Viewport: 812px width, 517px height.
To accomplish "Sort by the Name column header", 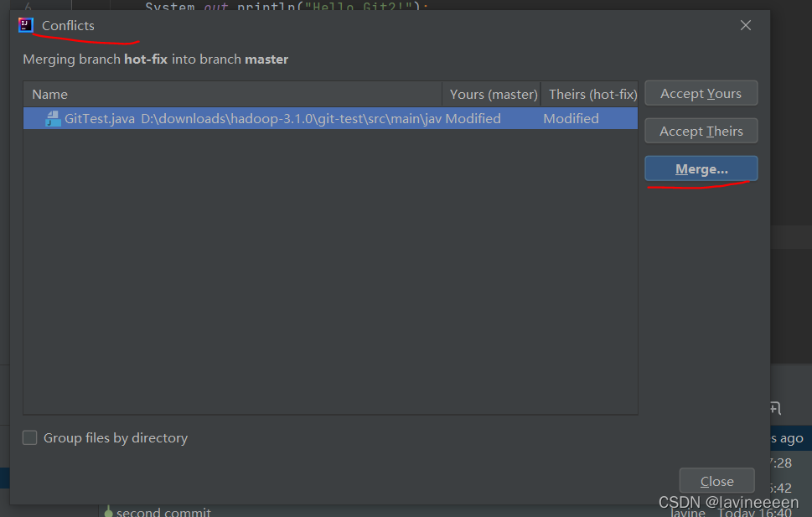I will click(232, 95).
